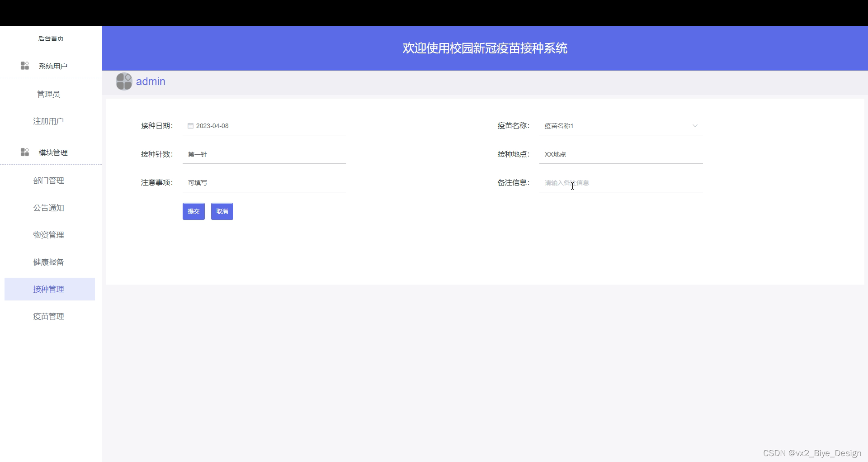The width and height of the screenshot is (868, 462).
Task: Go to 后台首页
Action: (x=51, y=38)
